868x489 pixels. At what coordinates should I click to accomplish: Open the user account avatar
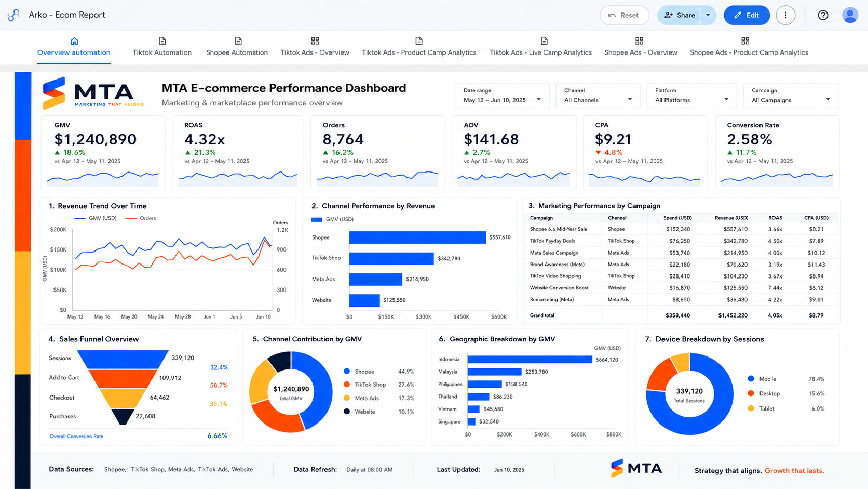click(x=850, y=15)
